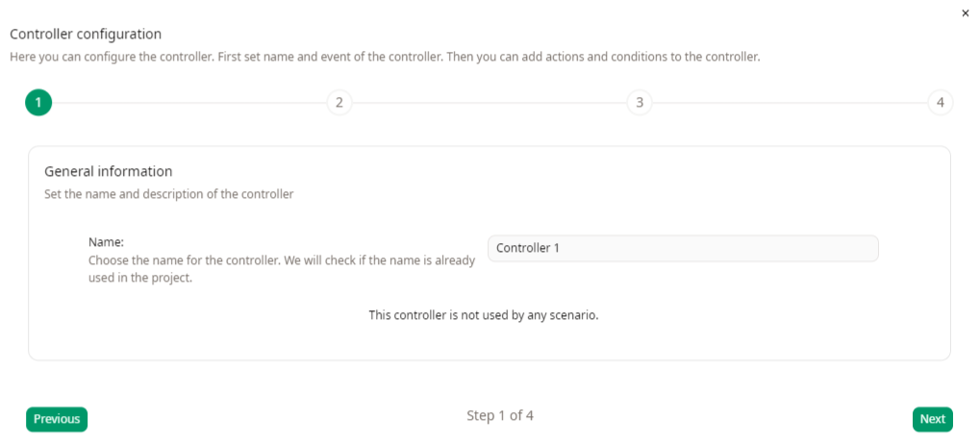The image size is (980, 443).
Task: Click the Name input field
Action: tap(683, 248)
